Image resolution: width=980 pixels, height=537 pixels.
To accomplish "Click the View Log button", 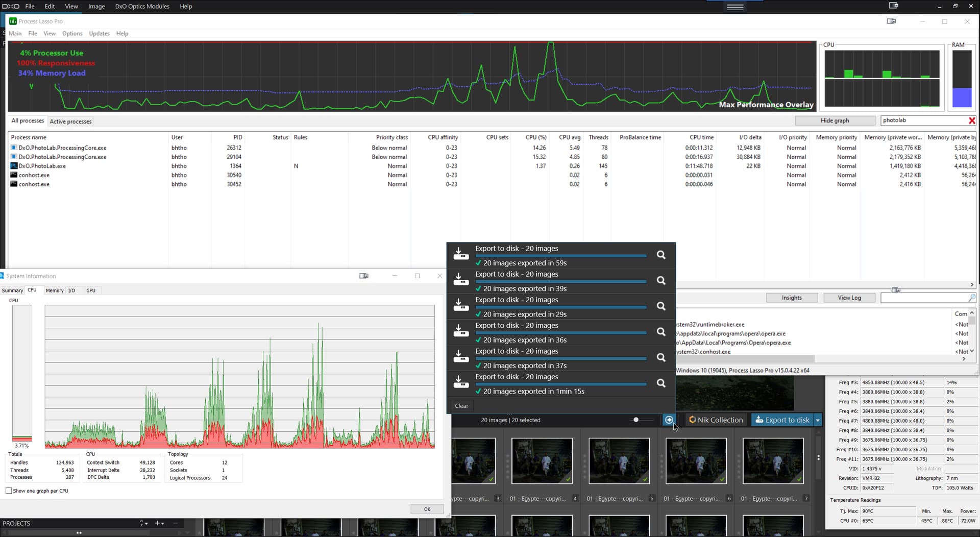I will (849, 298).
